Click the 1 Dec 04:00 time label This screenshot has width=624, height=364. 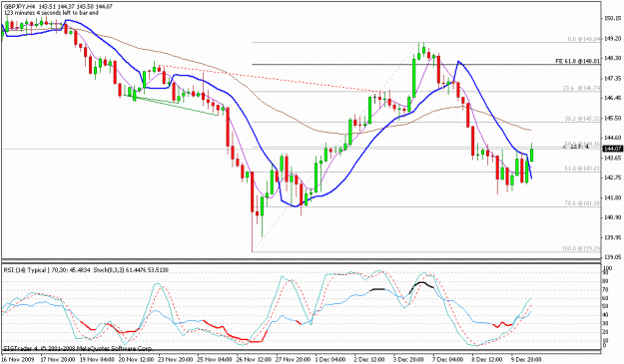pos(330,360)
